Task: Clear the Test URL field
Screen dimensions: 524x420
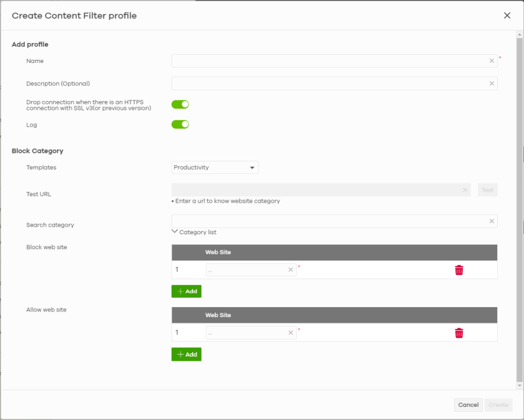Action: (x=465, y=190)
